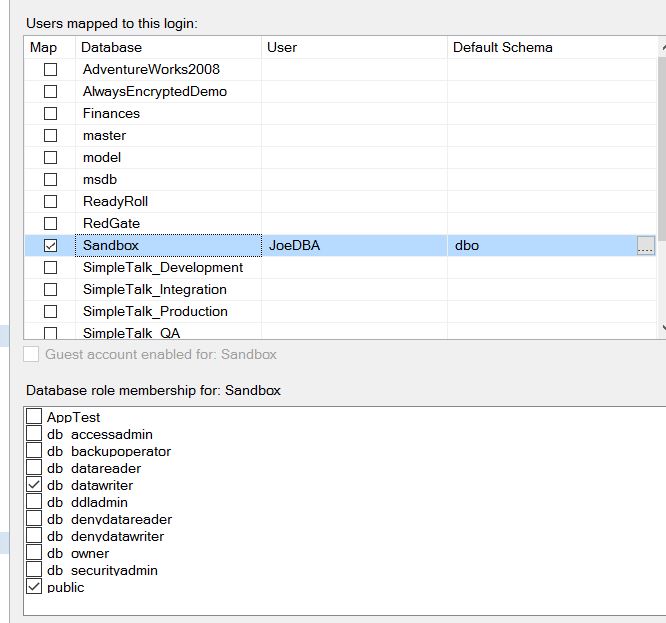Tick the db_datareader role checkbox
Viewport: 666px width, 623px height.
point(35,468)
